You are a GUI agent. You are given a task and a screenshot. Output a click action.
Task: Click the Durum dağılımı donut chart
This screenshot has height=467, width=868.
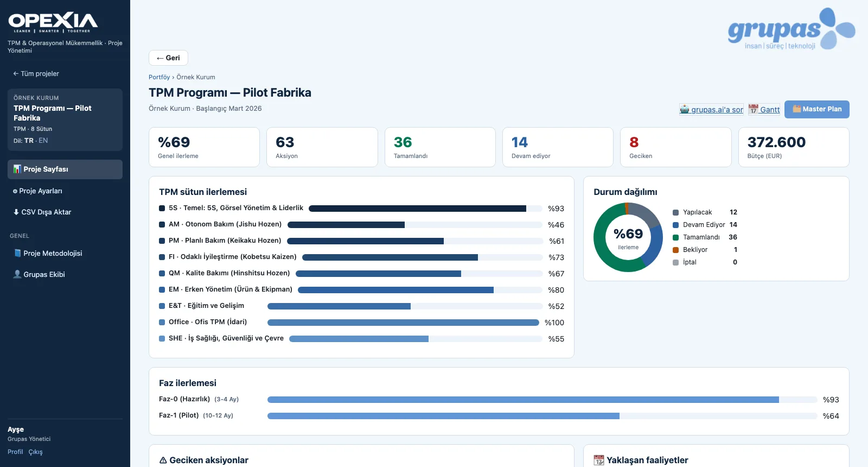coord(628,237)
